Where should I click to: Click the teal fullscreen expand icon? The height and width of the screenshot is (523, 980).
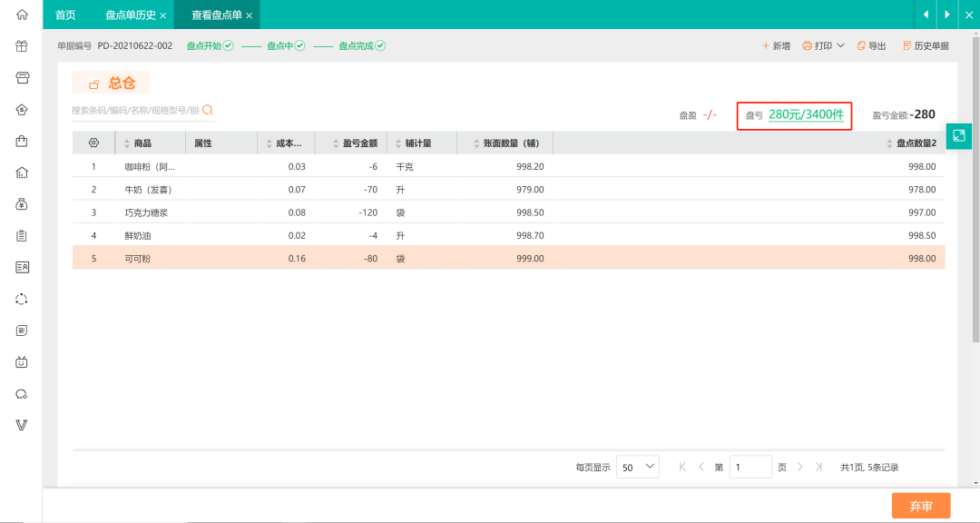coord(958,135)
